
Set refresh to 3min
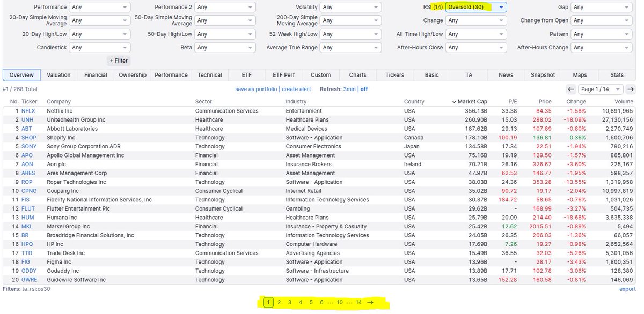click(x=349, y=89)
